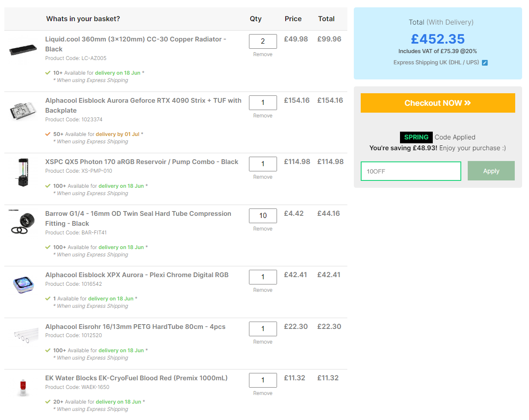The width and height of the screenshot is (529, 420).
Task: Edit quantity field for Eisblock XPX Aurora
Action: pos(263,277)
